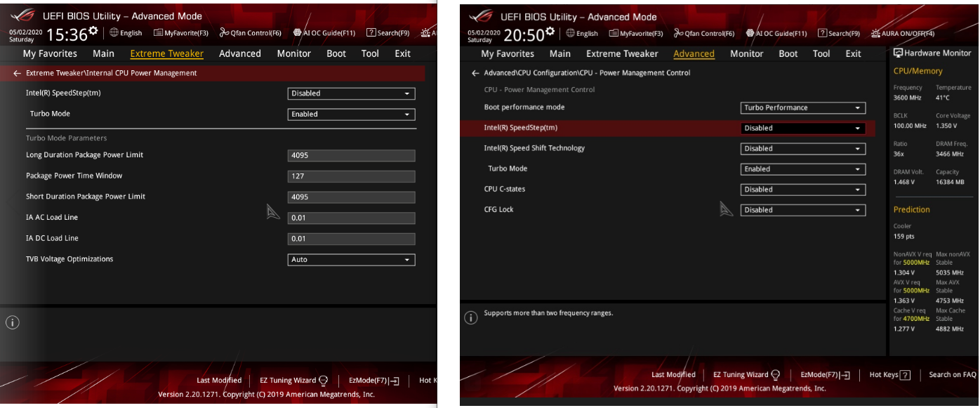Click Last Modified in 15:36 window

pos(219,381)
